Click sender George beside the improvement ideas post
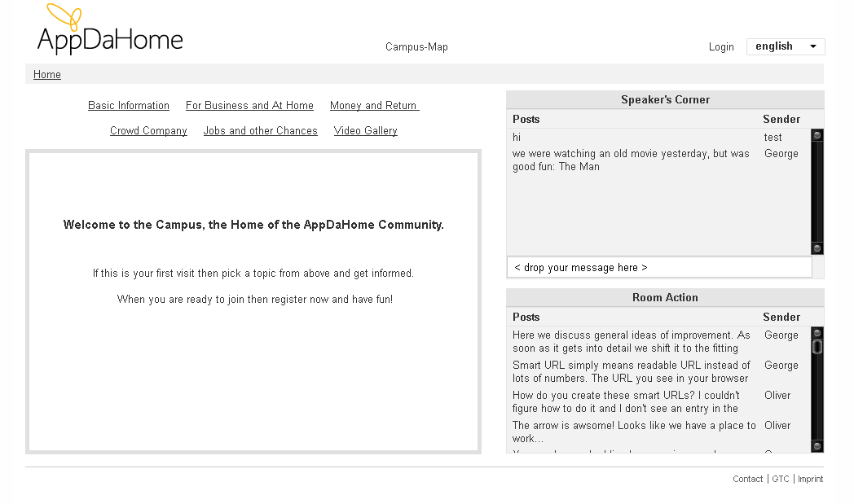 click(781, 335)
